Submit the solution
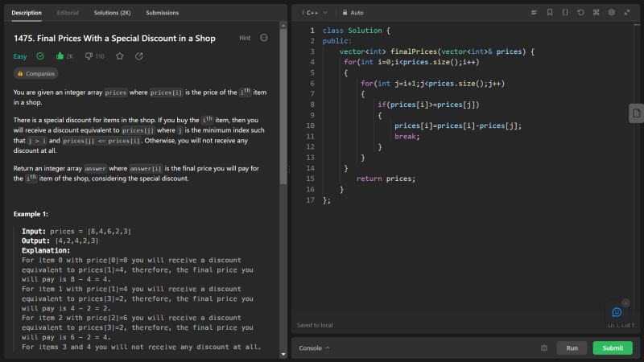 tap(613, 348)
